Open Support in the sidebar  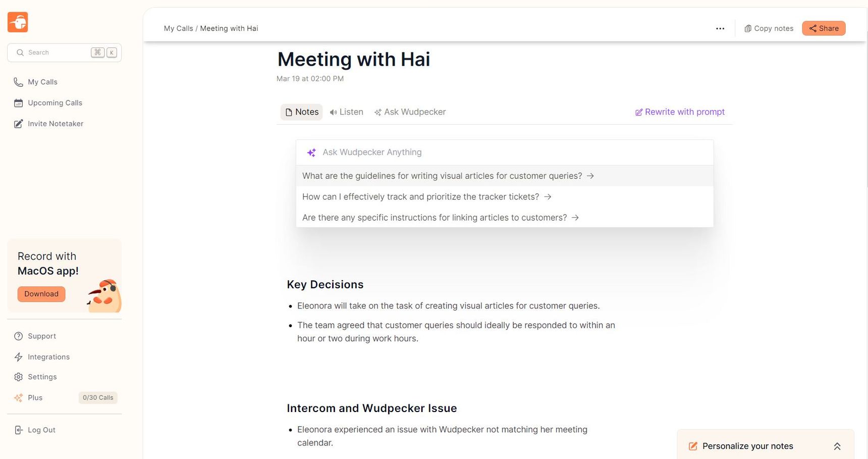point(42,336)
